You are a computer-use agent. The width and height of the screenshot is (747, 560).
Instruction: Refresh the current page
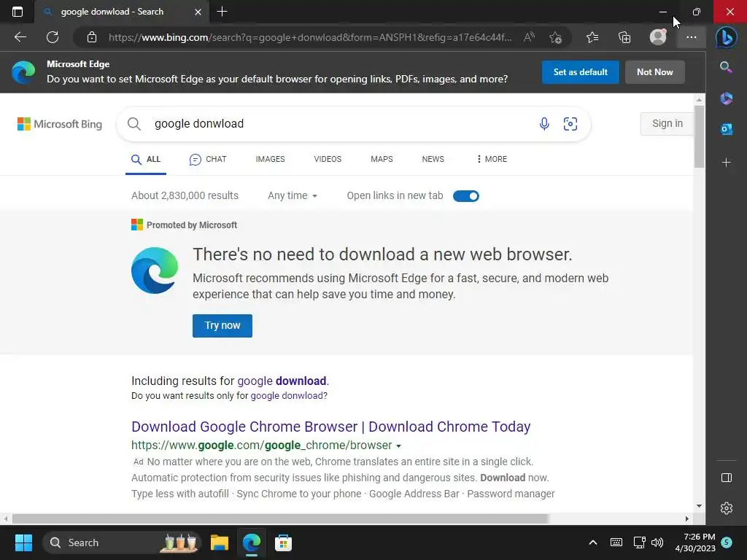[x=53, y=37]
